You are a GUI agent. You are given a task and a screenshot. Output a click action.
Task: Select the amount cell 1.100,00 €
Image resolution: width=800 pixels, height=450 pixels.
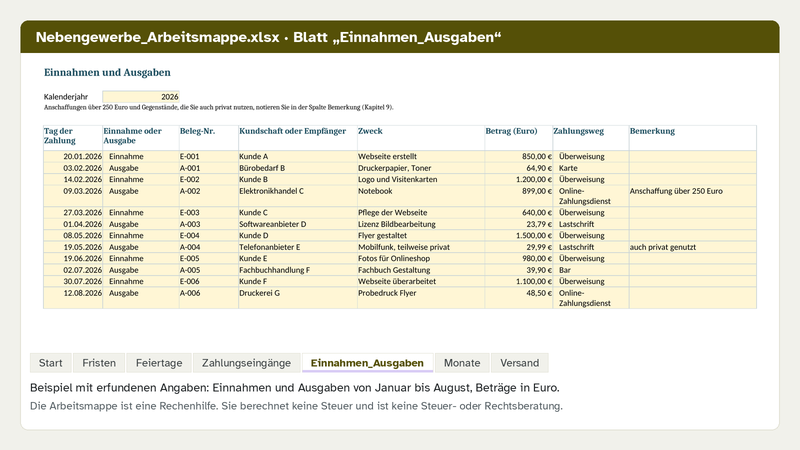pyautogui.click(x=518, y=282)
